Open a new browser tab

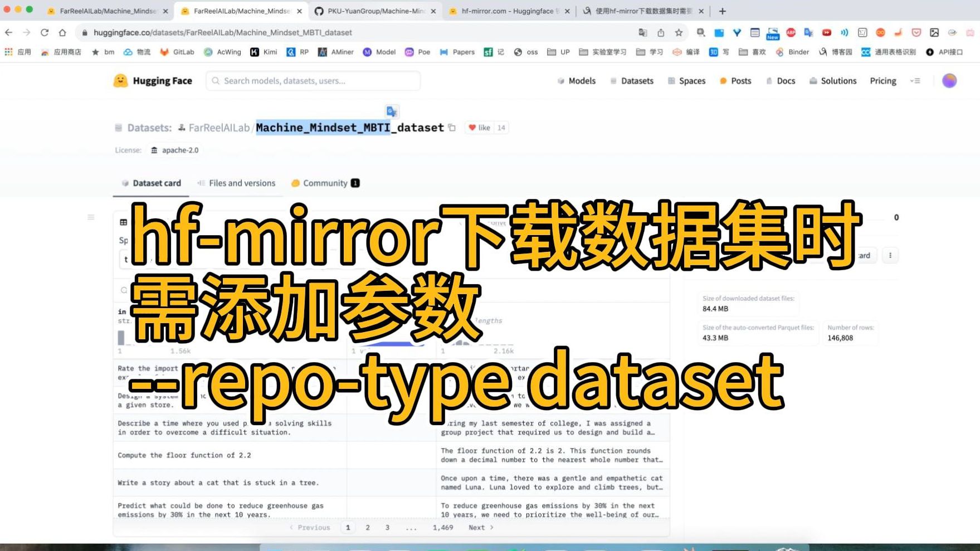point(723,11)
